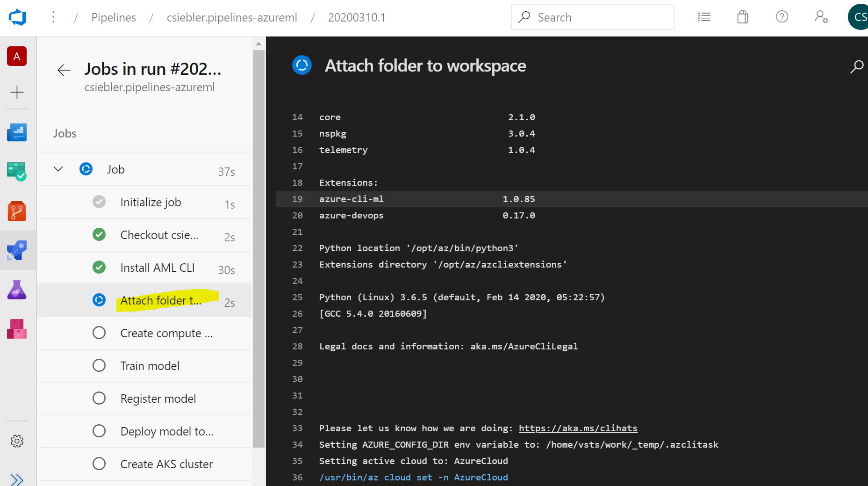The width and height of the screenshot is (868, 486).
Task: Open the marketplace shopping bag icon
Action: point(743,17)
